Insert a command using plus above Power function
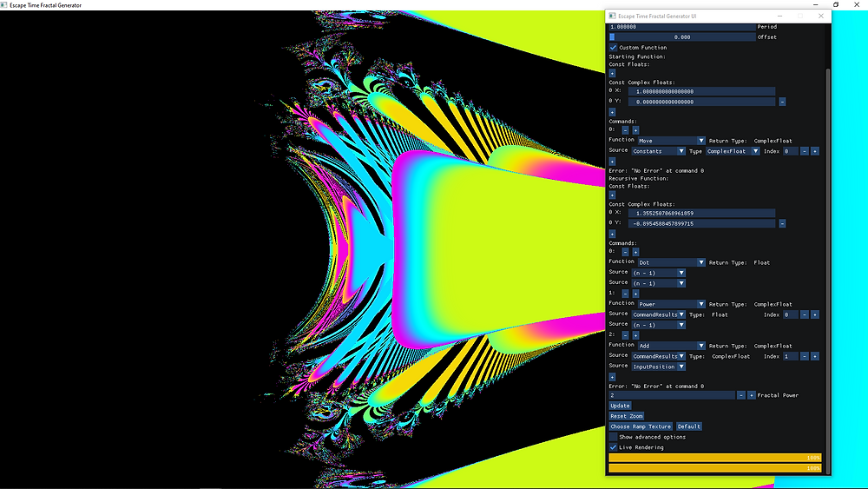Image resolution: width=868 pixels, height=489 pixels. pos(635,294)
